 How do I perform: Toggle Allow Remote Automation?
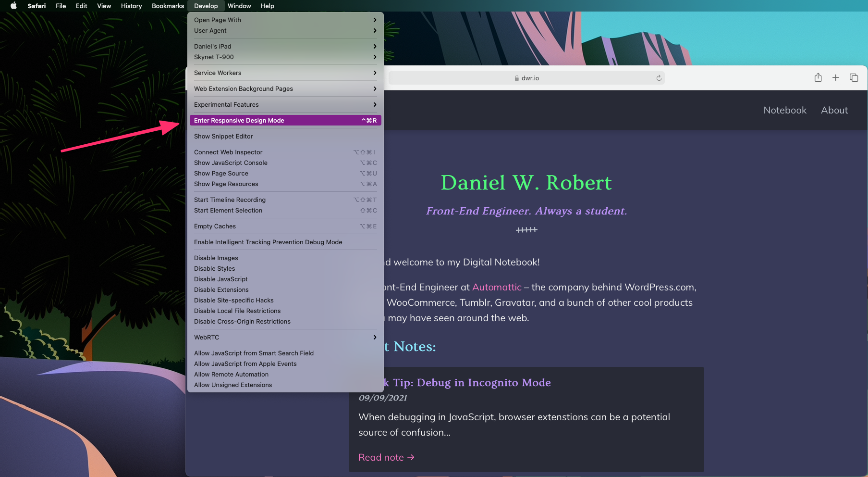tap(285, 374)
